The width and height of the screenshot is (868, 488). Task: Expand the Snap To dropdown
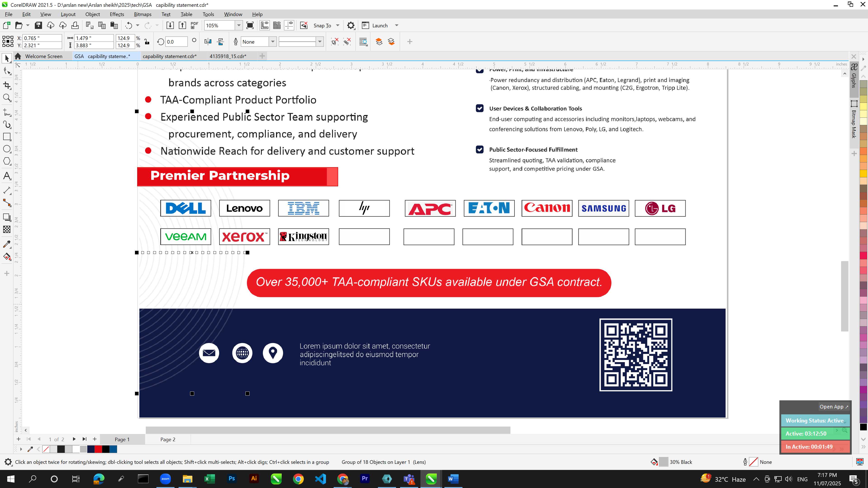pyautogui.click(x=338, y=25)
